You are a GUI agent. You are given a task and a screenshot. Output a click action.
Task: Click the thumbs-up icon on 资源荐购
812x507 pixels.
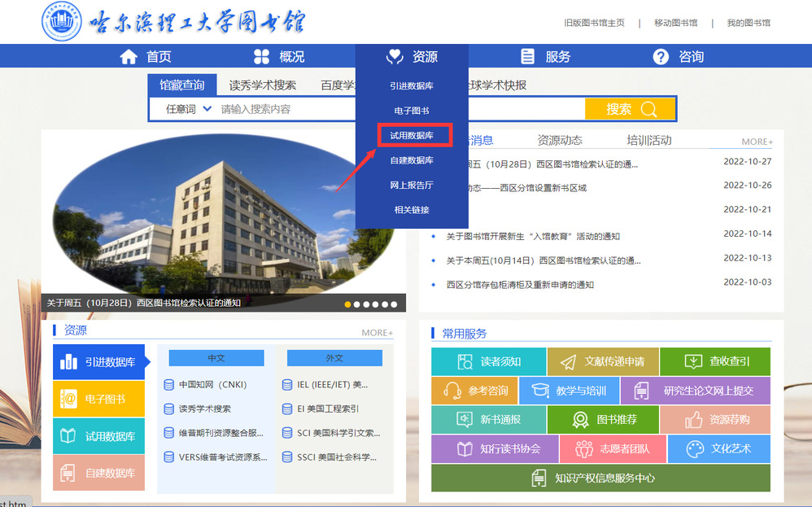(x=694, y=419)
